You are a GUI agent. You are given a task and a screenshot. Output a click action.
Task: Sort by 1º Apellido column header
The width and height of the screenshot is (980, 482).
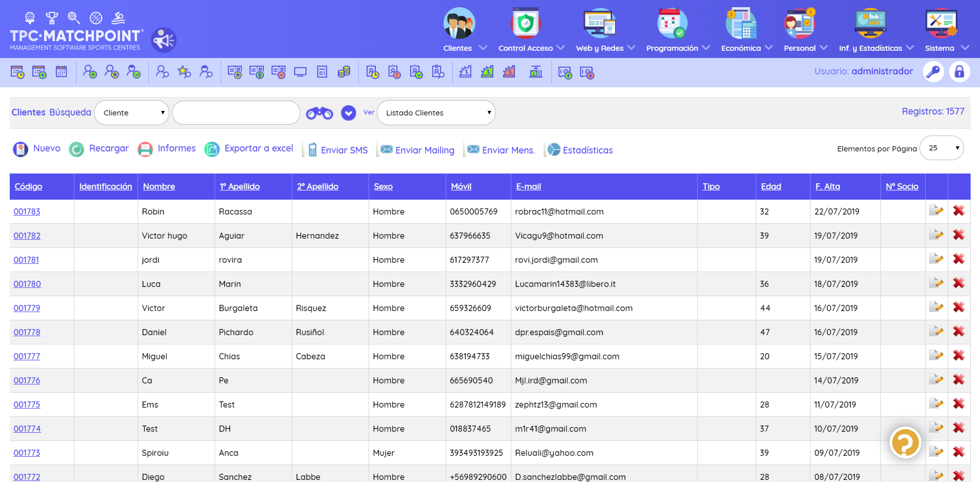click(x=240, y=186)
